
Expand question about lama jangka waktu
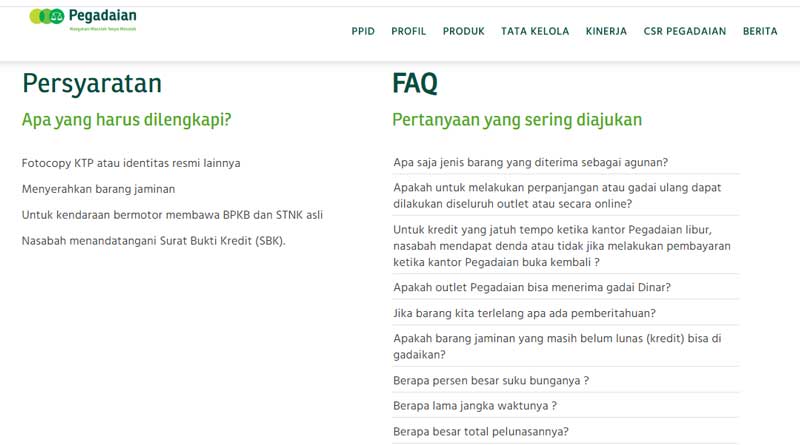475,406
